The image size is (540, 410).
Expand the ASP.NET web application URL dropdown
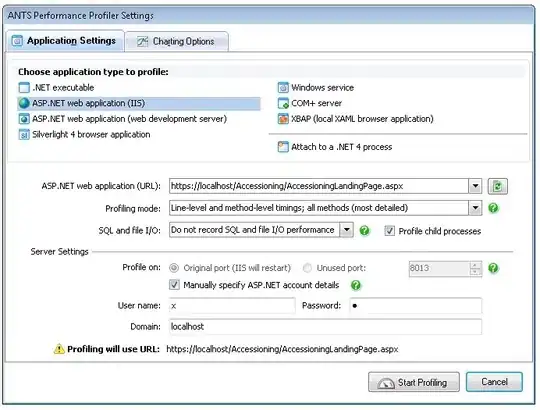coord(475,186)
